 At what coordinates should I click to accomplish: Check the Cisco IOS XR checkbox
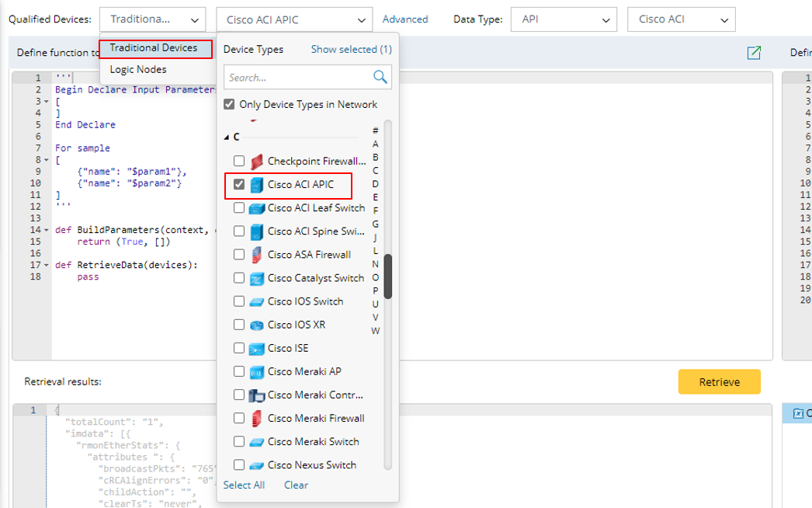239,325
